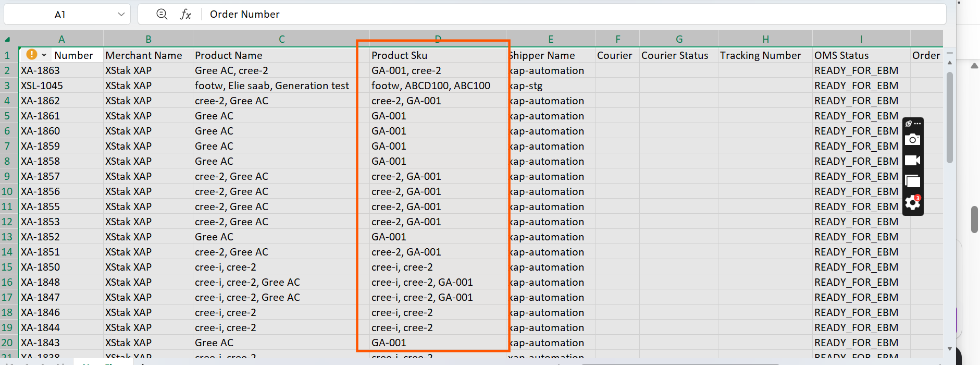Click the split handle above vertical scrollbar

949,53
